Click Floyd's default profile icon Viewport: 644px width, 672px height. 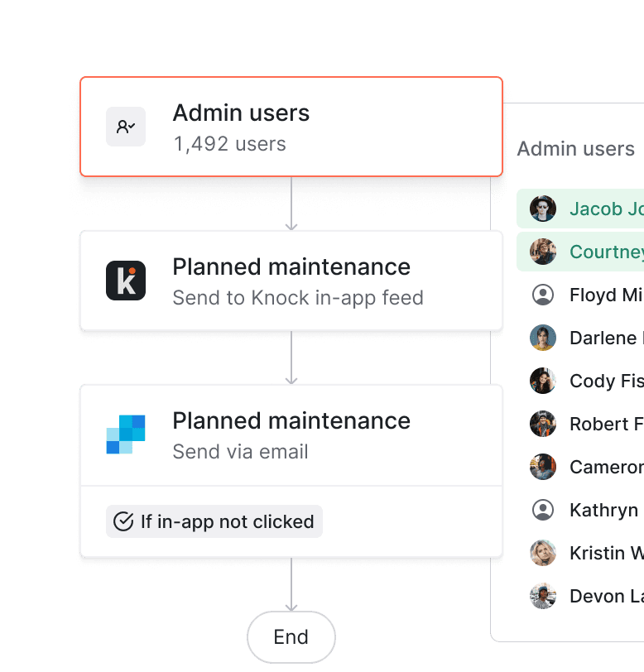pos(542,295)
